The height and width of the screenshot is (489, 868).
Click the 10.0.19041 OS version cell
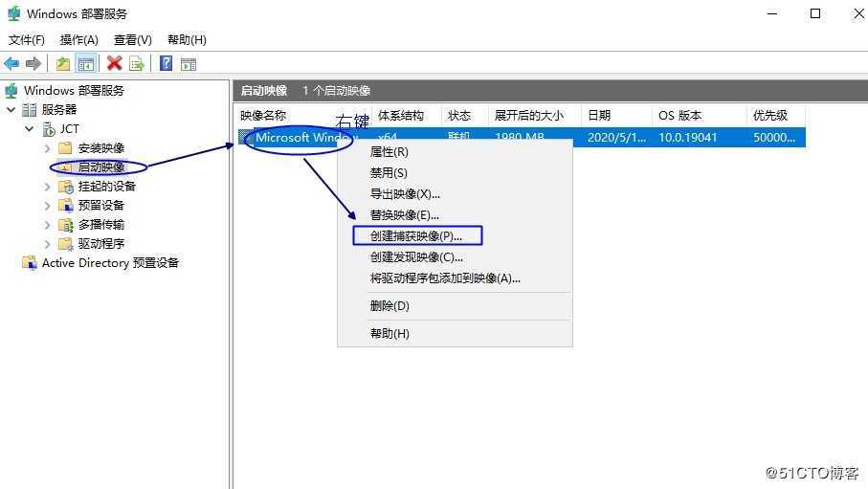click(x=687, y=138)
